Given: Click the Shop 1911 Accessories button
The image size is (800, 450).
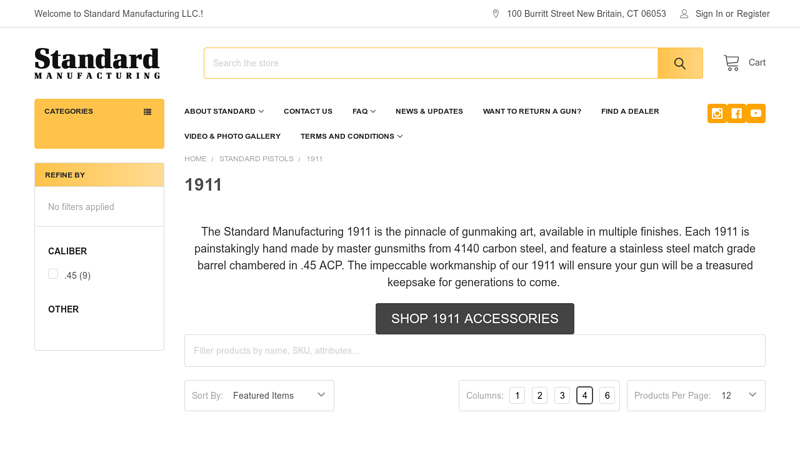Looking at the screenshot, I should (474, 319).
